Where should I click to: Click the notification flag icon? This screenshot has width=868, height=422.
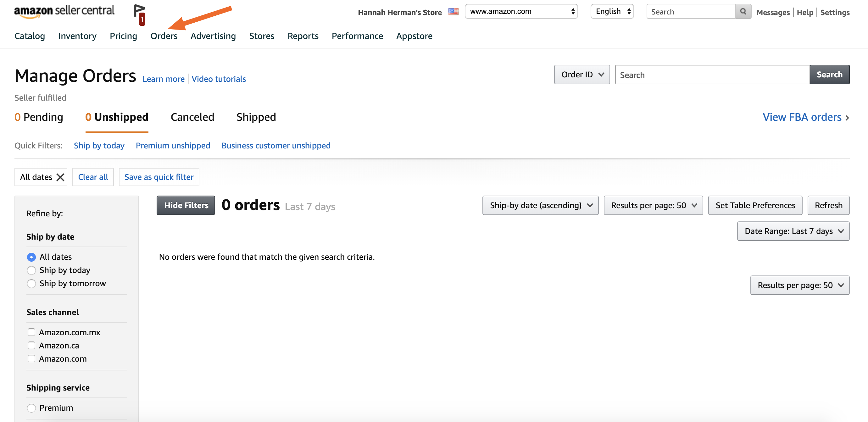pyautogui.click(x=139, y=14)
